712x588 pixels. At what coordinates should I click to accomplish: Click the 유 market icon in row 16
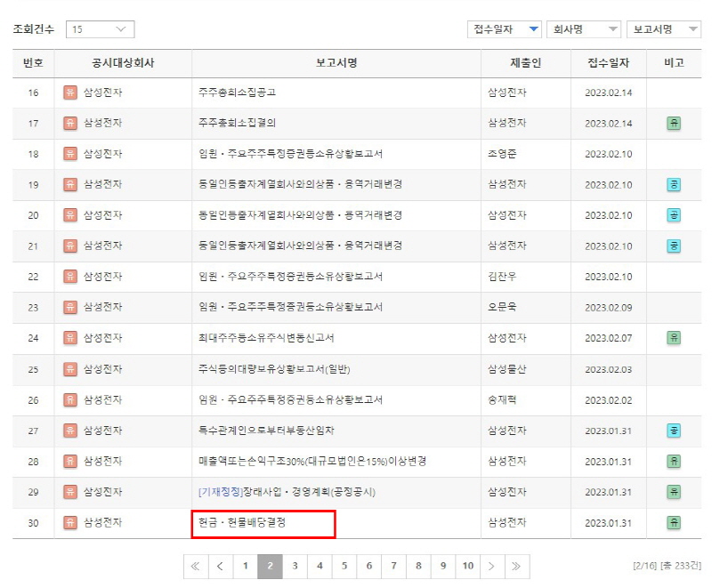pyautogui.click(x=70, y=93)
